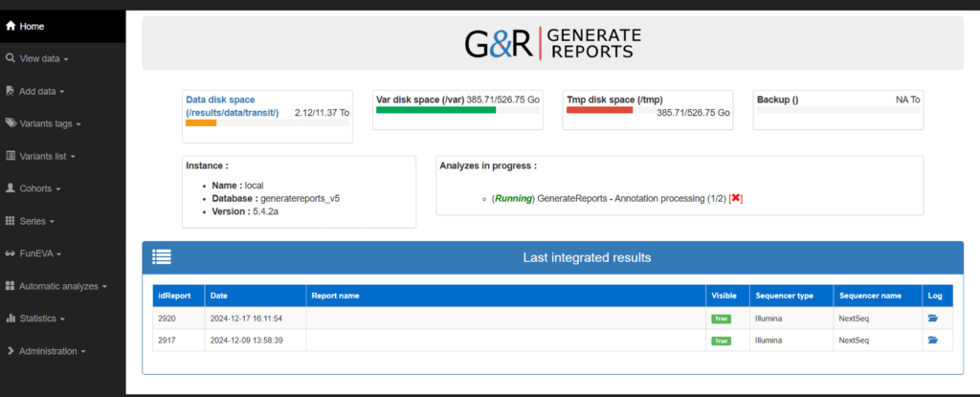Screen dimensions: 980x397
Task: Click the Home house icon
Action: [10, 26]
